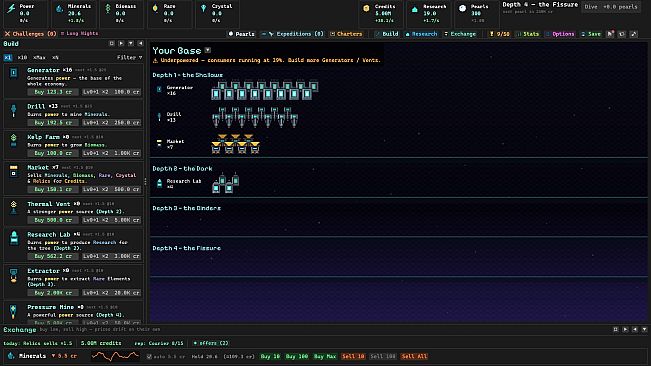Open the Filter dropdown in Build panel
The width and height of the screenshot is (651, 366).
tap(130, 58)
